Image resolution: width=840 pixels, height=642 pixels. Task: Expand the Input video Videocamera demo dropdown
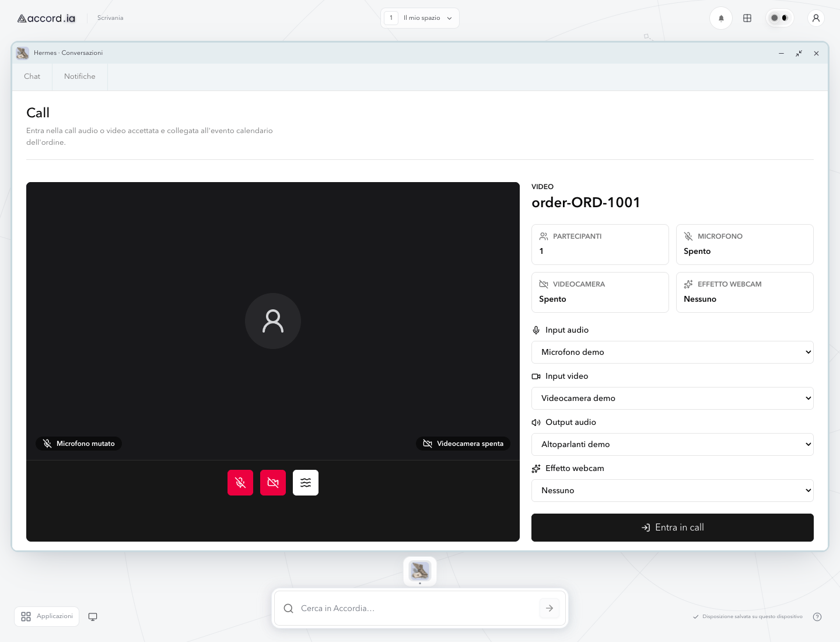click(673, 398)
